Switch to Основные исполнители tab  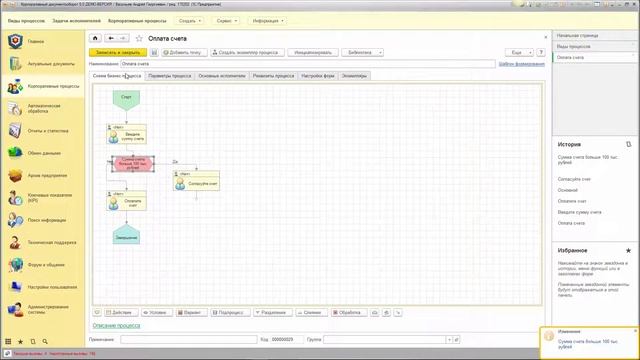[x=222, y=76]
